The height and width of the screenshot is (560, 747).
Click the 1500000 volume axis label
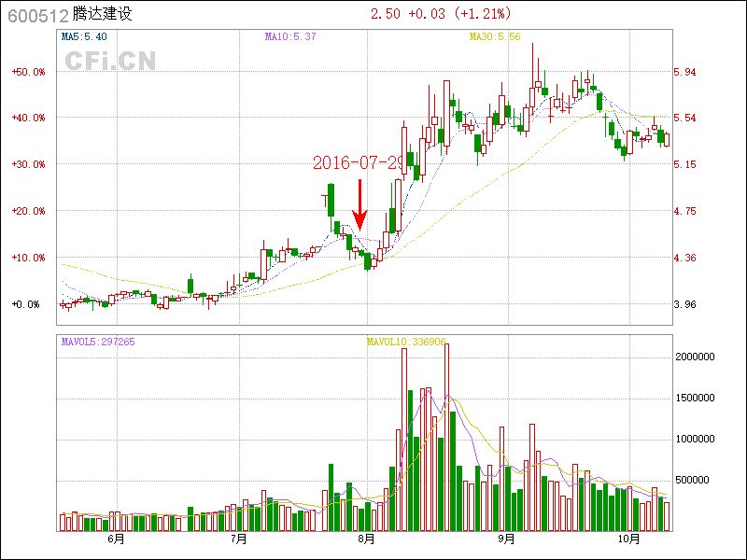coord(695,399)
